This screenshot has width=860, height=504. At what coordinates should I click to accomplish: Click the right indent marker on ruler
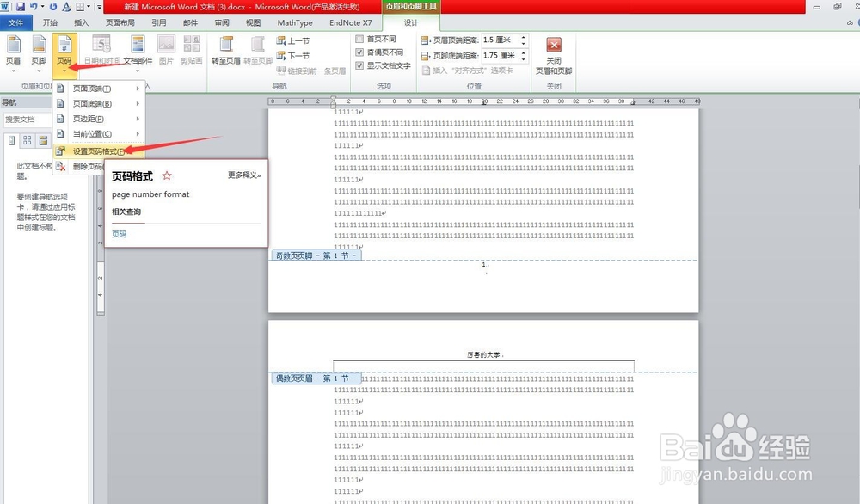[x=634, y=102]
